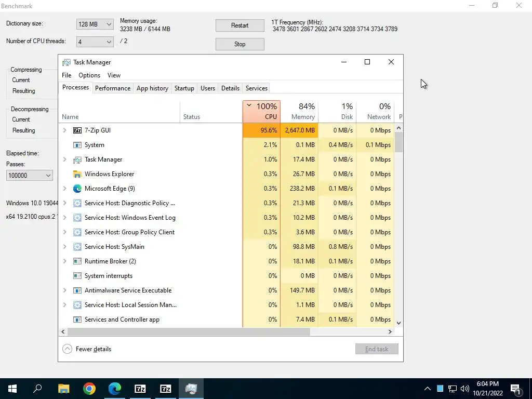Click the System interrupts process icon
Image resolution: width=532 pixels, height=399 pixels.
[x=77, y=276]
